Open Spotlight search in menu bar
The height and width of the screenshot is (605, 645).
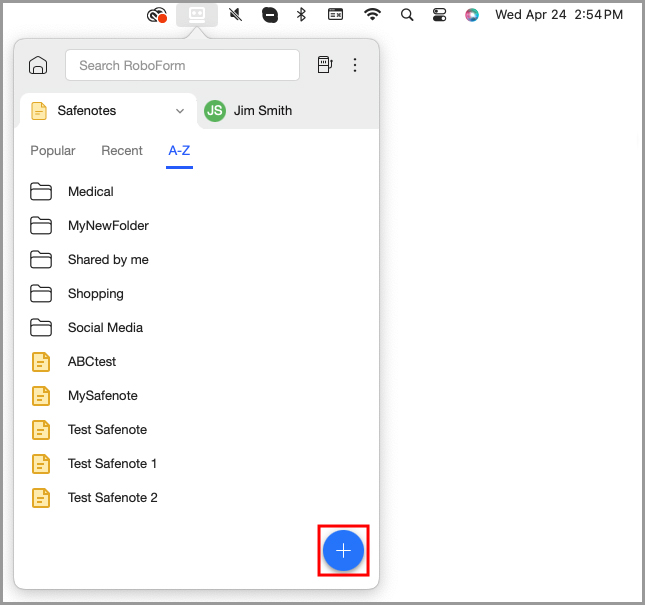click(407, 15)
